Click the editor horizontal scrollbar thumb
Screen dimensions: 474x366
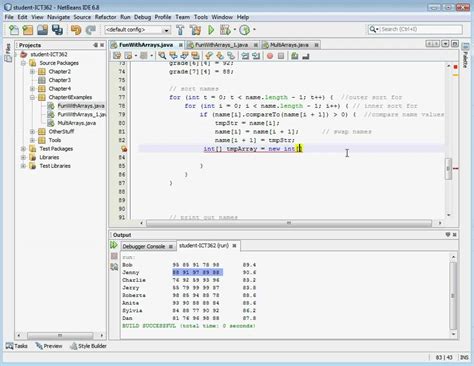289,223
